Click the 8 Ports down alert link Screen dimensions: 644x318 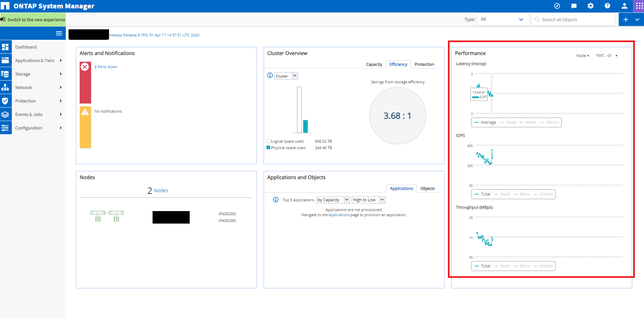(106, 67)
